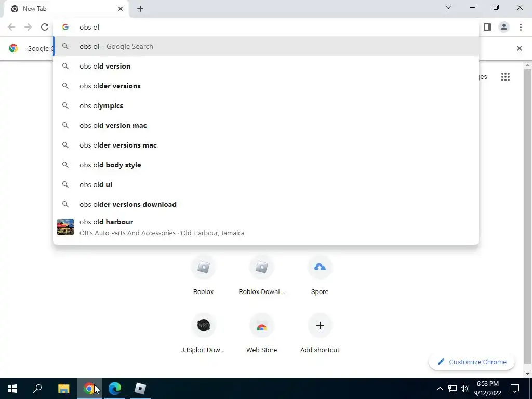This screenshot has width=532, height=399.
Task: Click the Customize Chrome button
Action: pyautogui.click(x=472, y=362)
